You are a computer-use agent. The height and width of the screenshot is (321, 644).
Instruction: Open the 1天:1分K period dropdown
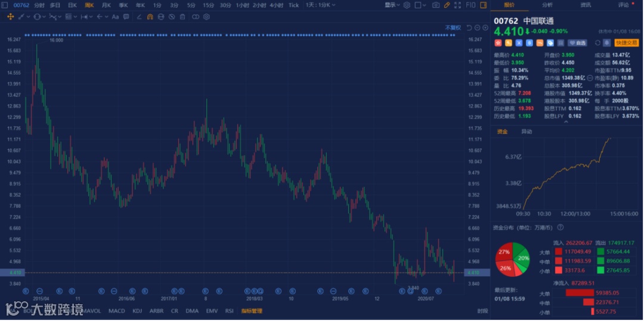click(x=320, y=5)
